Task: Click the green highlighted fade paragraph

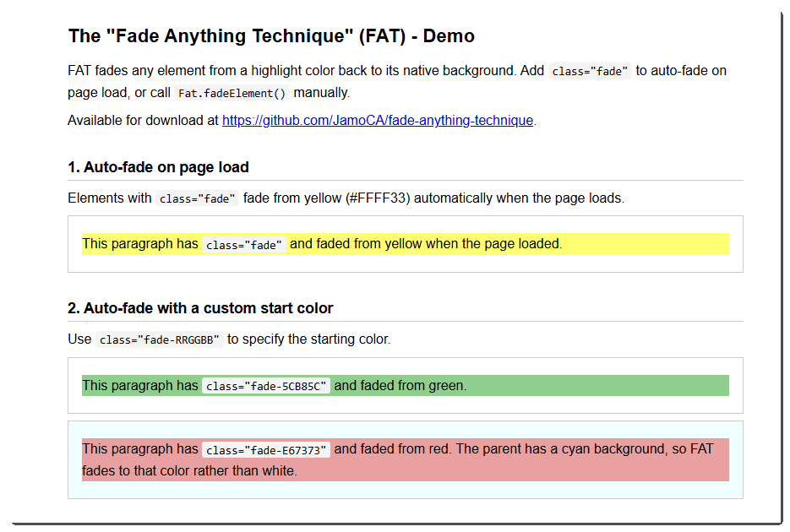Action: pos(405,386)
